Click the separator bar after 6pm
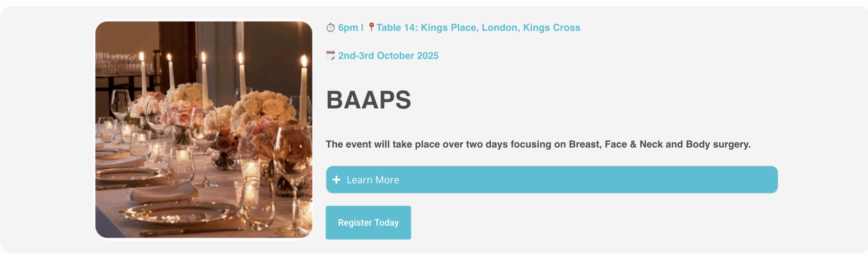The image size is (868, 259). (x=362, y=28)
